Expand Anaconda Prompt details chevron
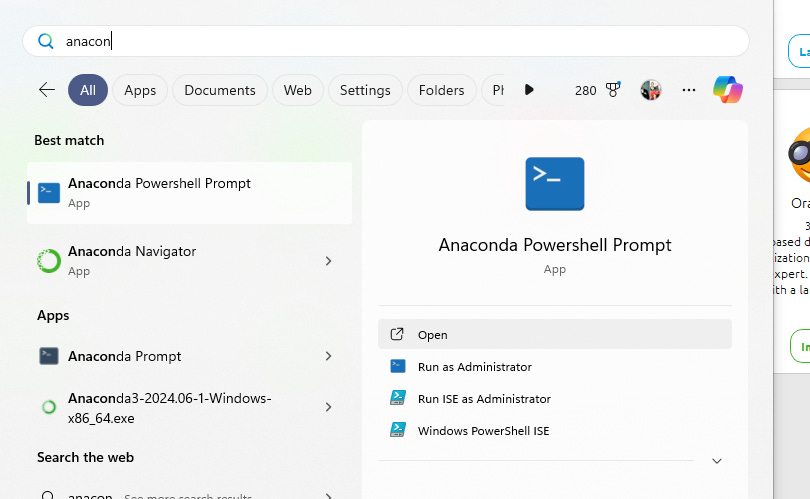 [x=329, y=356]
